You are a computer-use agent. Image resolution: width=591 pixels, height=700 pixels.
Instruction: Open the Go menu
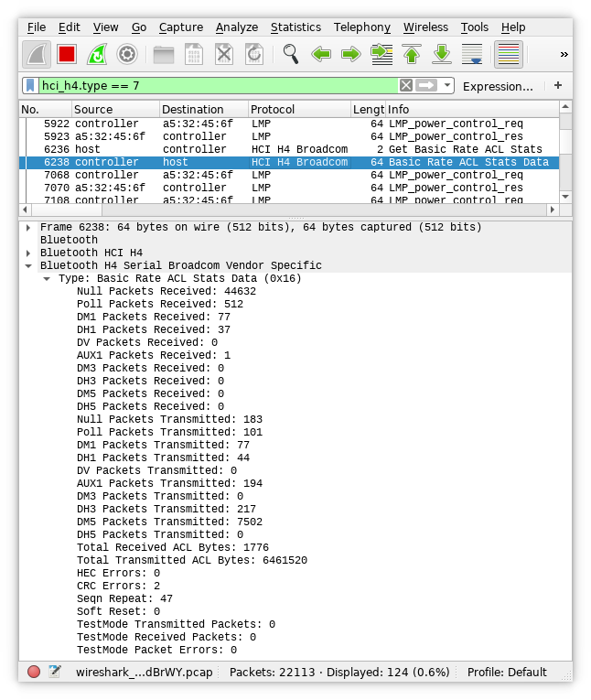click(139, 27)
